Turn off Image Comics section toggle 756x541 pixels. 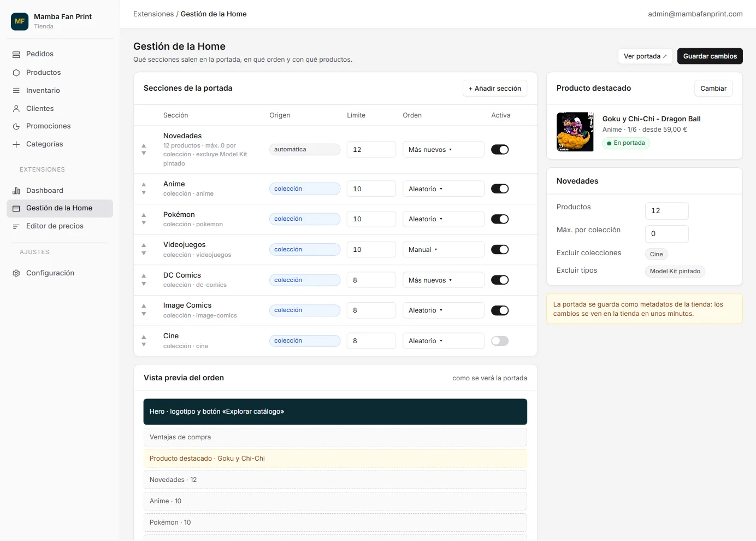tap(500, 310)
